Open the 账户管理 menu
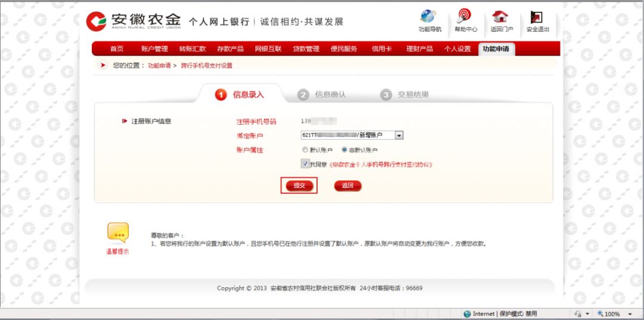Viewport: 644px width, 320px height. coord(154,49)
